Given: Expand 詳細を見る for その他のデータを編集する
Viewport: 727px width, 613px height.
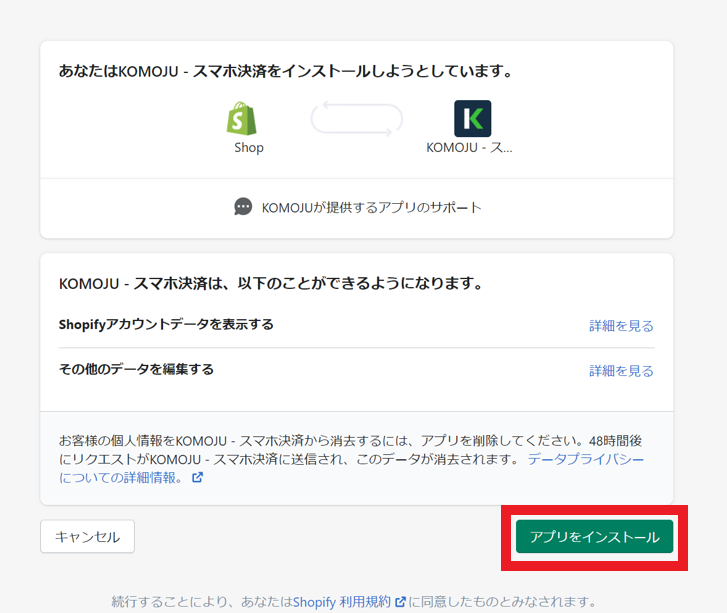Looking at the screenshot, I should [621, 371].
